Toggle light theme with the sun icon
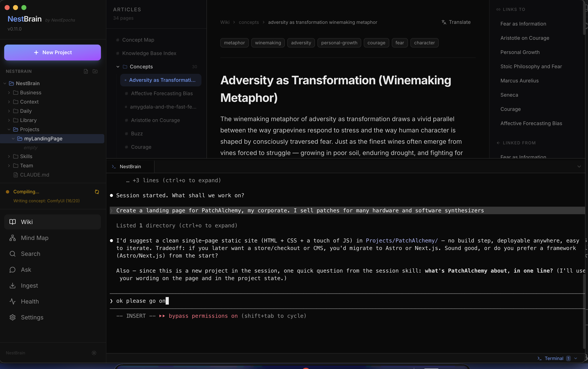Image resolution: width=588 pixels, height=369 pixels. click(94, 353)
